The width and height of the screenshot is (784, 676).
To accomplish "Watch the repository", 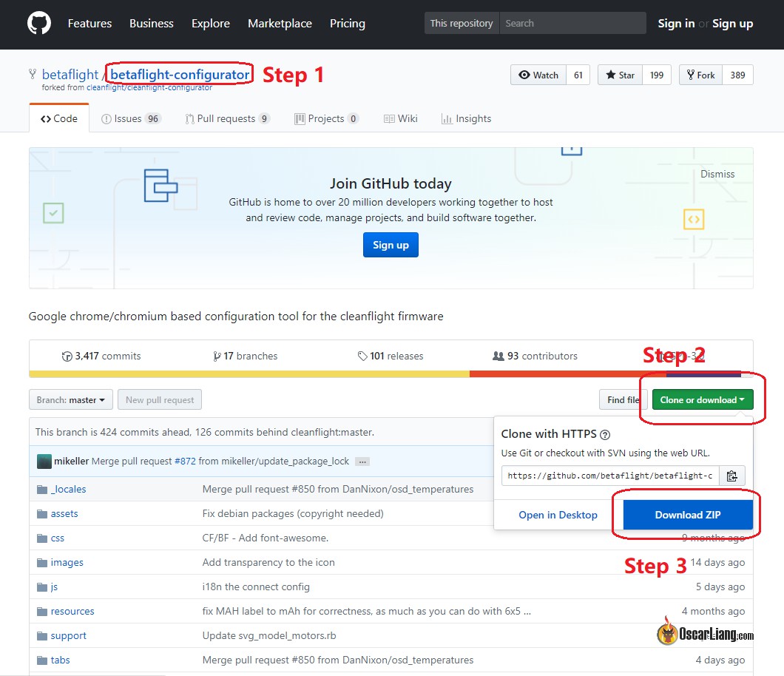I will click(x=538, y=75).
